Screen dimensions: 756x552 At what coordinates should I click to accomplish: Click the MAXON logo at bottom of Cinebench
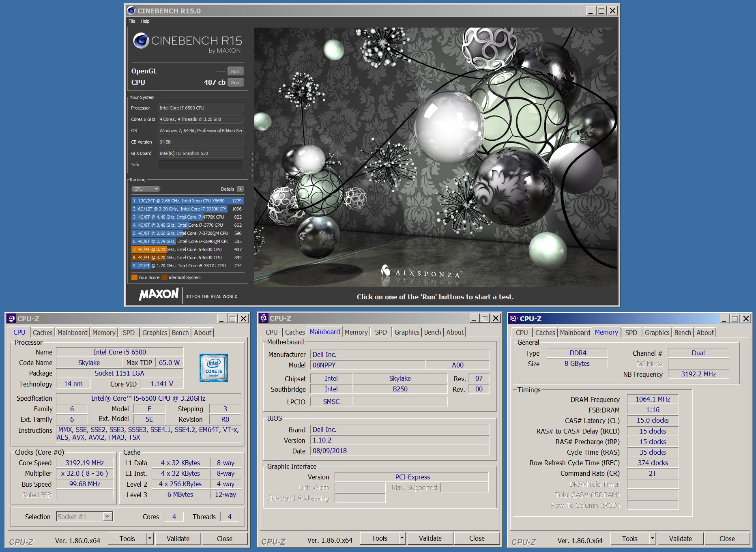point(159,294)
